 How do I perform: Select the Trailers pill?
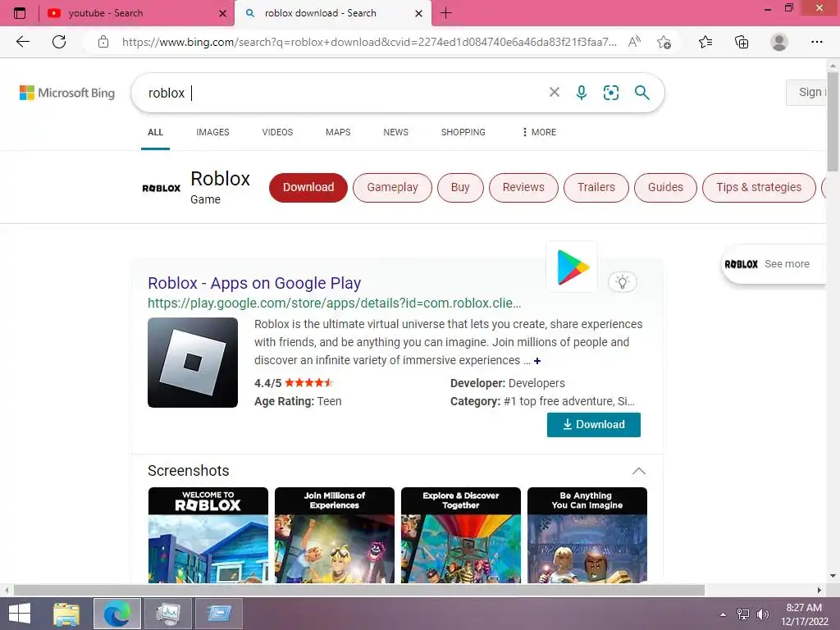(x=596, y=188)
